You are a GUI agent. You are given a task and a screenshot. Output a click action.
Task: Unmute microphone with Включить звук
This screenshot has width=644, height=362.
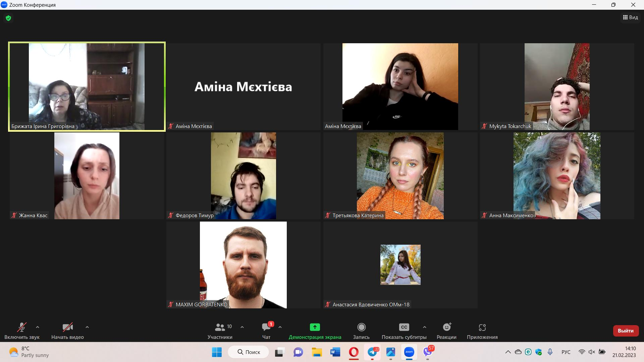[22, 330]
